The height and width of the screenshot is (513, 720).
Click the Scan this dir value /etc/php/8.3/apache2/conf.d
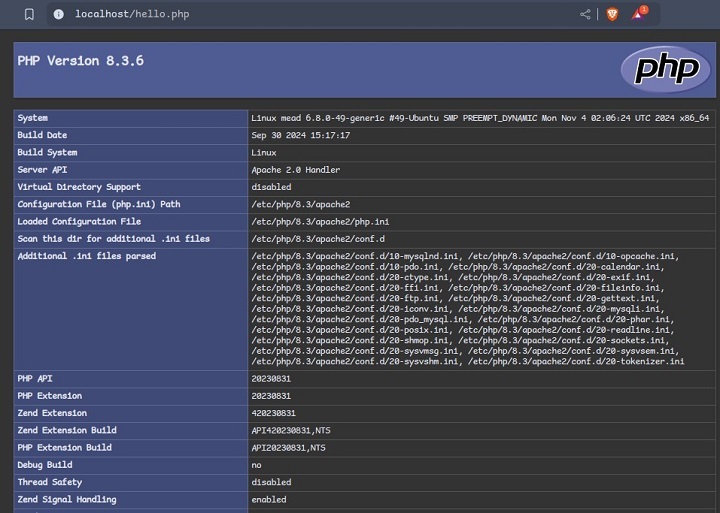pyautogui.click(x=318, y=239)
